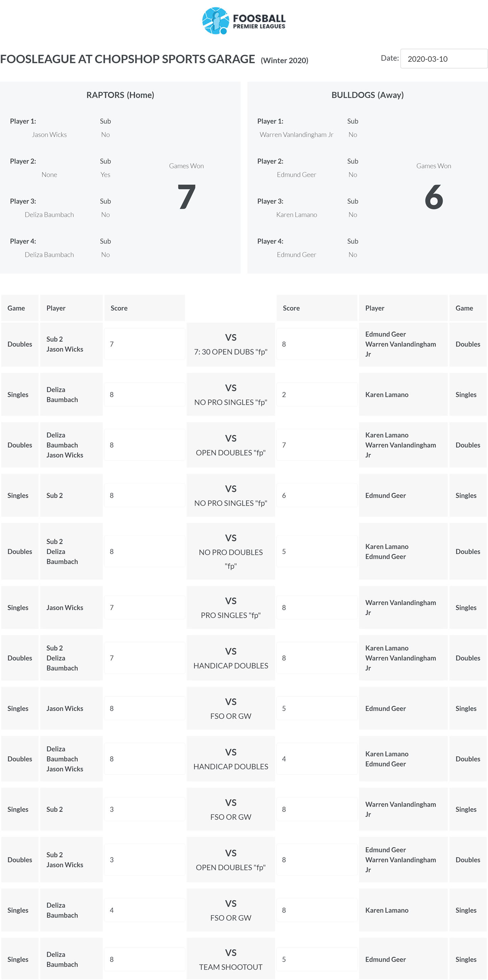Click Raptors score 4 versus Karen Lamano FSO

pos(145,910)
